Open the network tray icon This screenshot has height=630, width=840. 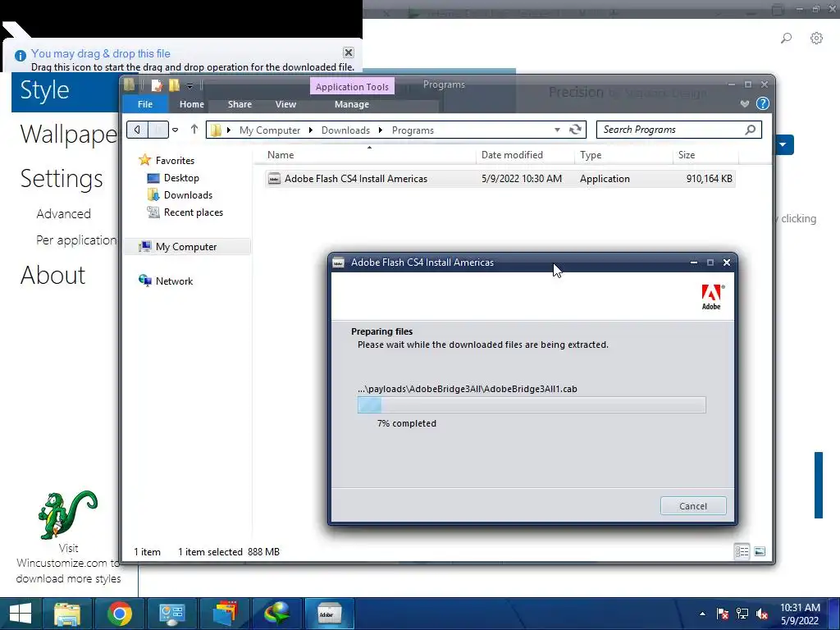click(742, 614)
